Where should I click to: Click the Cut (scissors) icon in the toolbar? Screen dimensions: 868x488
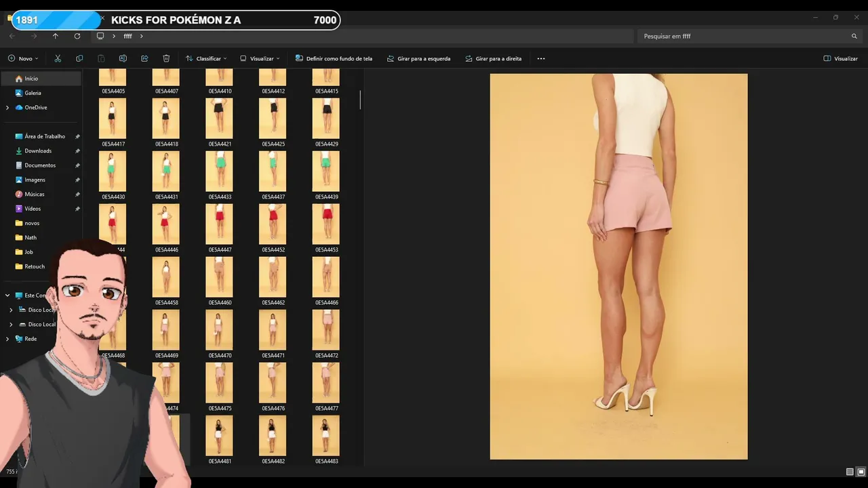[58, 58]
